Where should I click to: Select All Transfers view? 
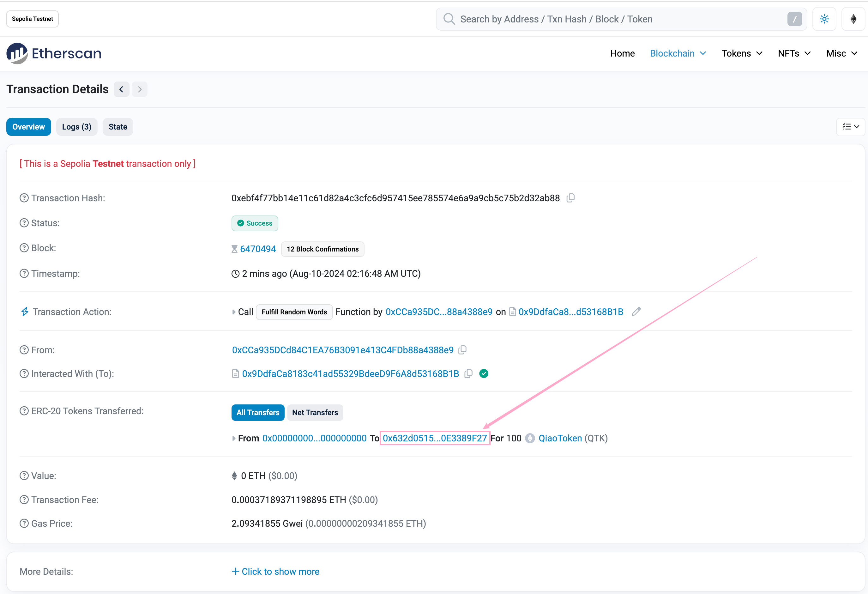coord(258,412)
